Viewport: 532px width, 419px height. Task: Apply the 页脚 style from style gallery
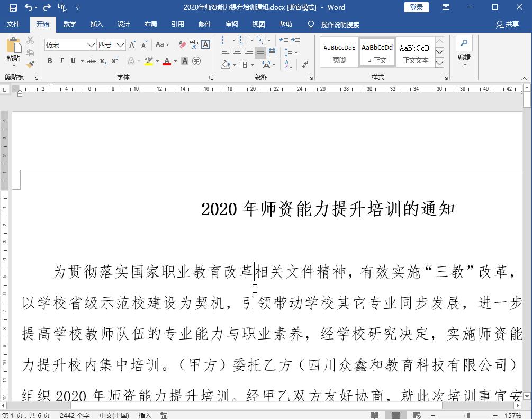(x=339, y=51)
